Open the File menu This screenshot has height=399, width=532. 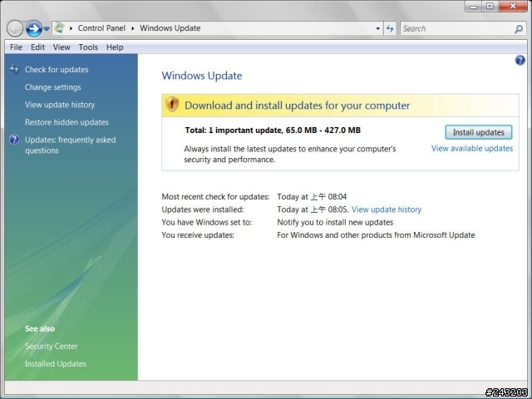pos(16,47)
